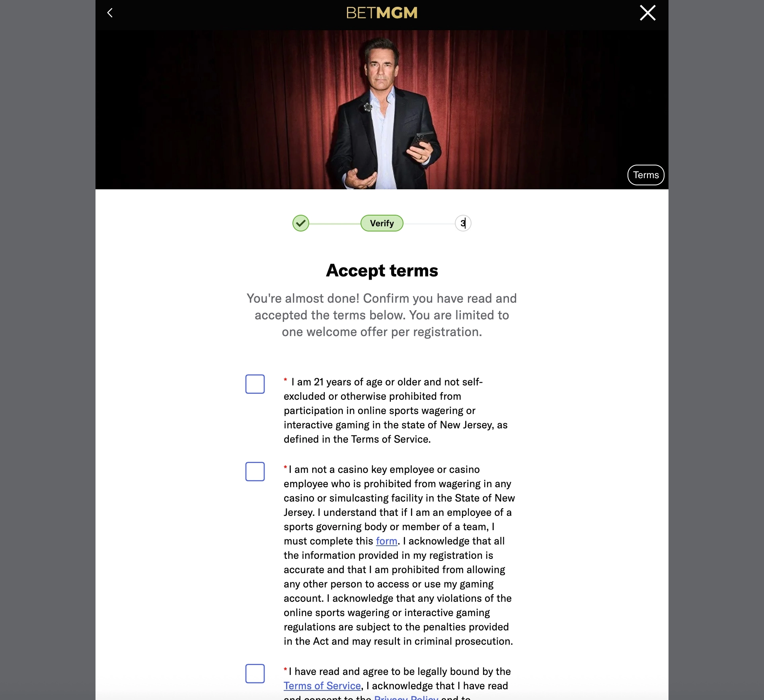Open the Terms of Service link
This screenshot has width=764, height=700.
point(322,686)
